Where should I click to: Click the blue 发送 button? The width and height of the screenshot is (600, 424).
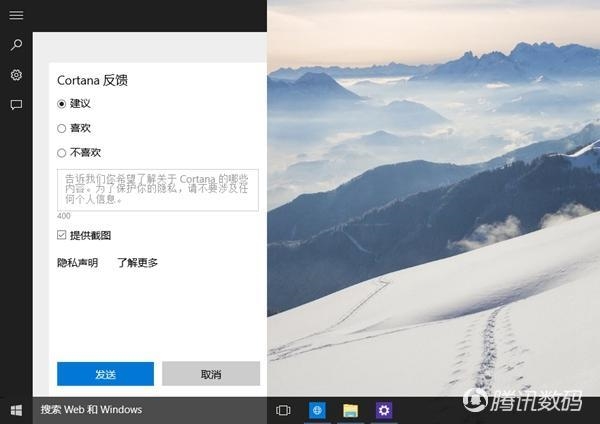click(x=106, y=374)
